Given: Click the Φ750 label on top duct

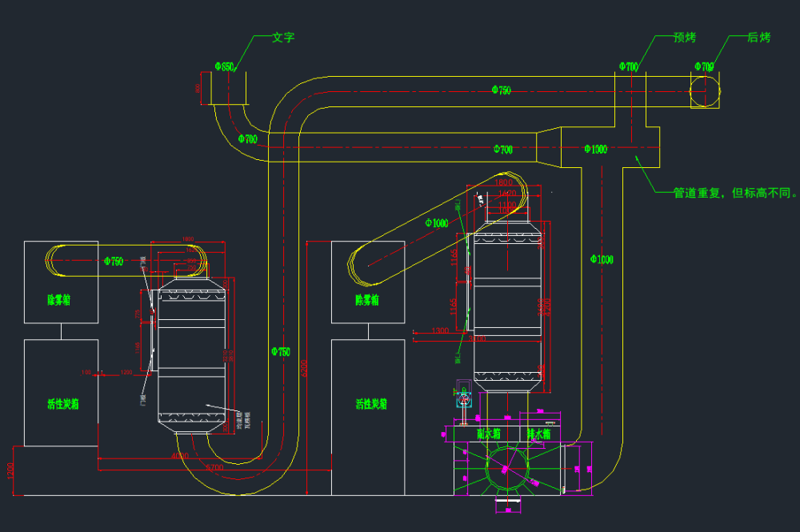Looking at the screenshot, I should [501, 90].
